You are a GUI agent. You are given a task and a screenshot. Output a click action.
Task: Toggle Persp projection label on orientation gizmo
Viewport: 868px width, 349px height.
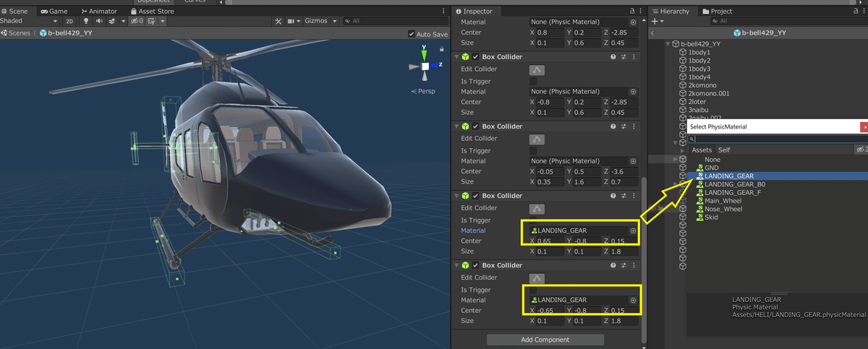[423, 92]
